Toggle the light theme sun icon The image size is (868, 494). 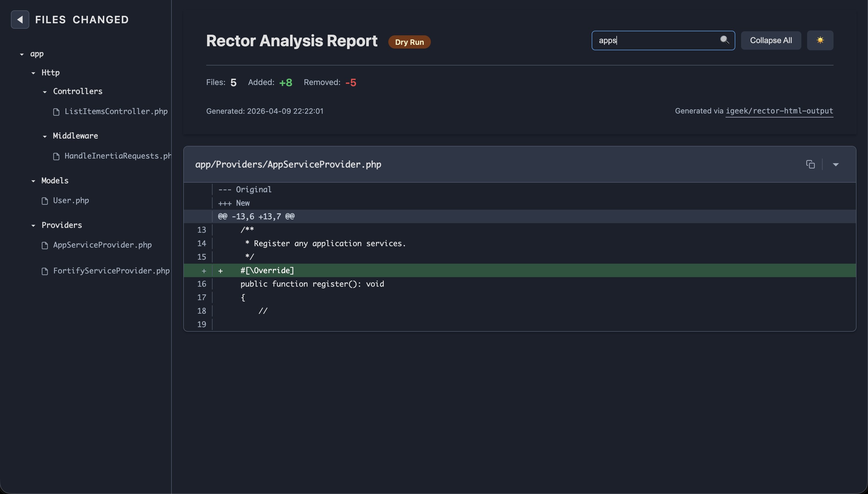click(x=820, y=40)
